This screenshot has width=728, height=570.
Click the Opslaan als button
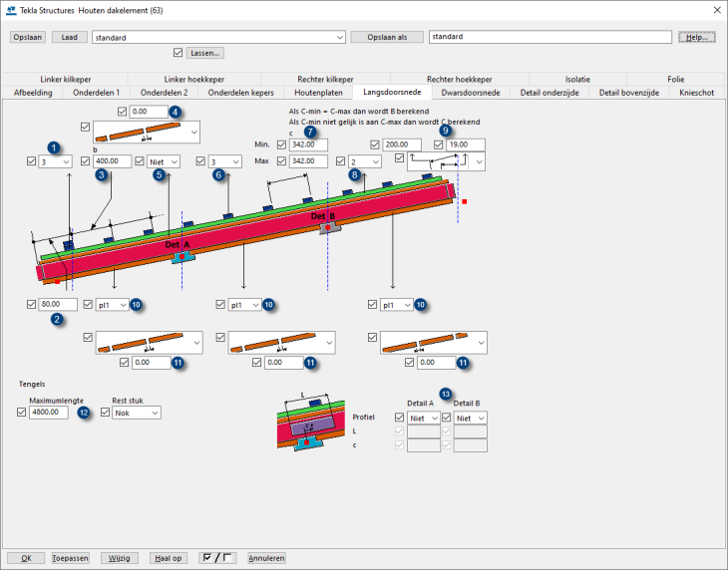[x=387, y=37]
